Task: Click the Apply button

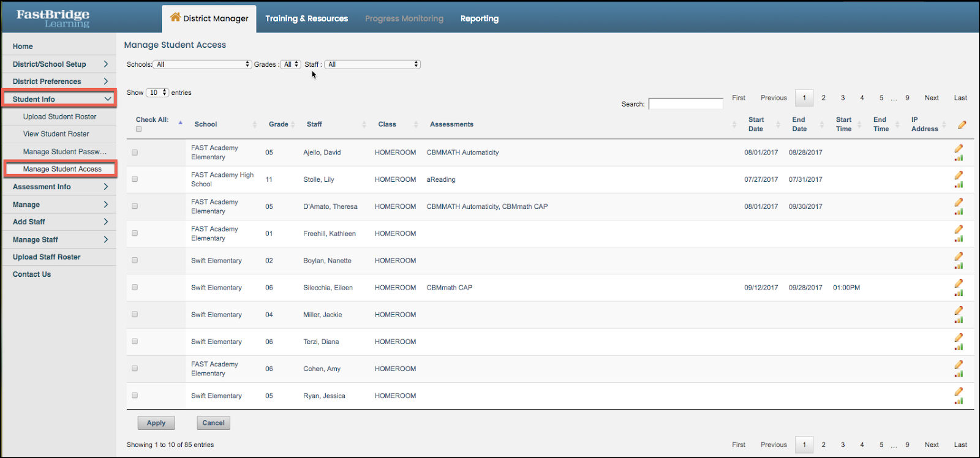Action: point(156,423)
